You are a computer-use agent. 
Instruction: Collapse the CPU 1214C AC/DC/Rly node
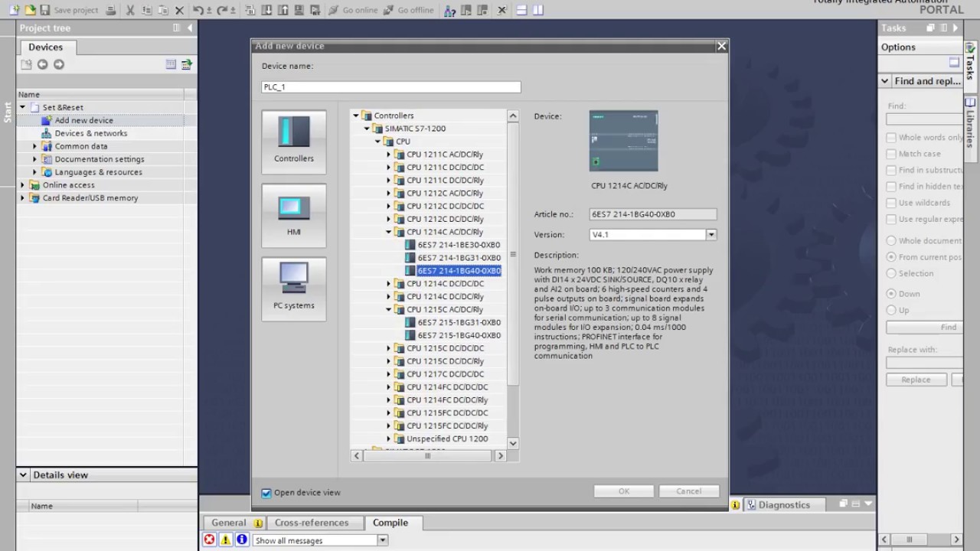coord(388,232)
